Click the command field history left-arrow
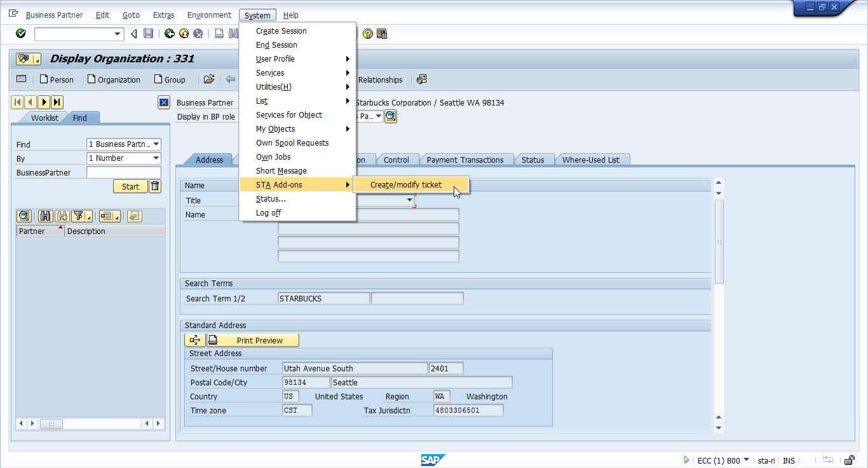Image resolution: width=868 pixels, height=468 pixels. [x=133, y=34]
